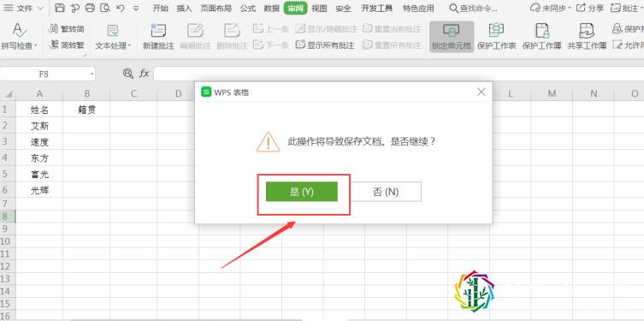Open Print Preview from quick access toolbar

click(x=105, y=8)
